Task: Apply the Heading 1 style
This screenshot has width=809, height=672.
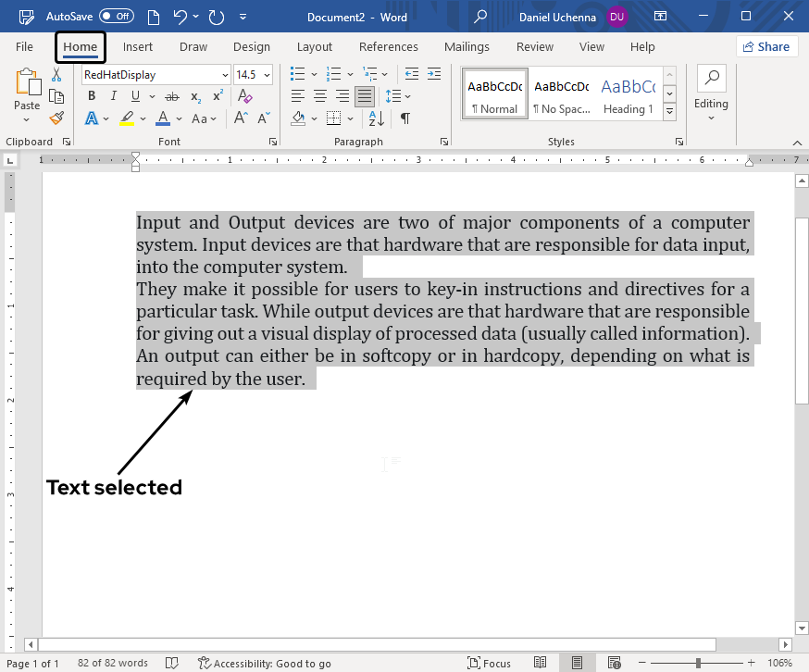Action: pyautogui.click(x=628, y=93)
